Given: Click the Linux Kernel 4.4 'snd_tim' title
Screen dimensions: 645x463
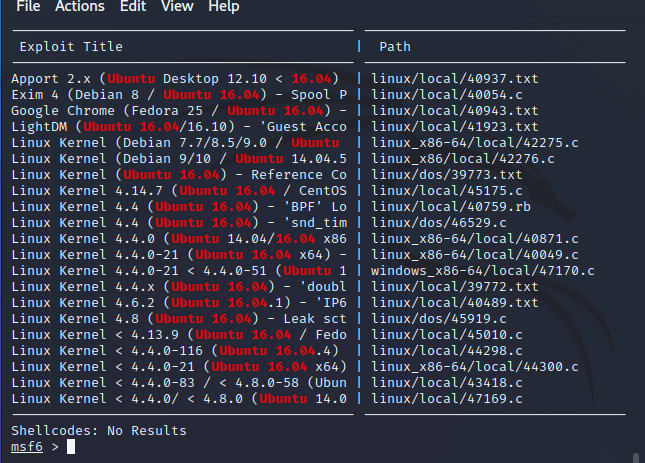Looking at the screenshot, I should coord(179,223).
